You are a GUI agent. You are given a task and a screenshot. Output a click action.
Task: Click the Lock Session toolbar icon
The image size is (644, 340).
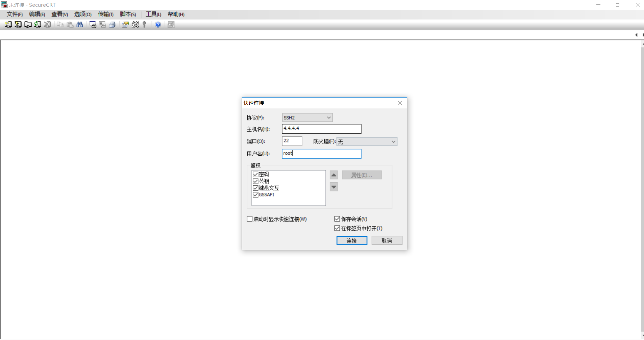click(171, 25)
